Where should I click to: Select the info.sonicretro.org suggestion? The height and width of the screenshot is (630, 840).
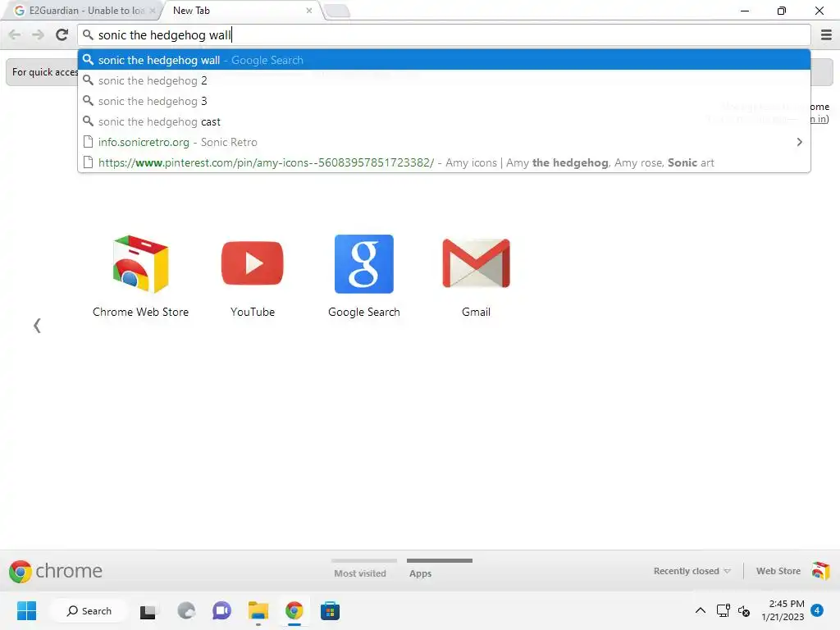(x=444, y=142)
